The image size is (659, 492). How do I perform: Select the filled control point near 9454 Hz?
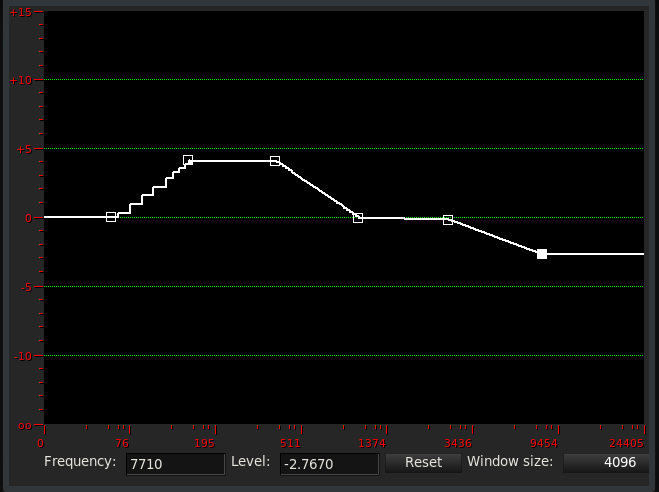tap(542, 254)
